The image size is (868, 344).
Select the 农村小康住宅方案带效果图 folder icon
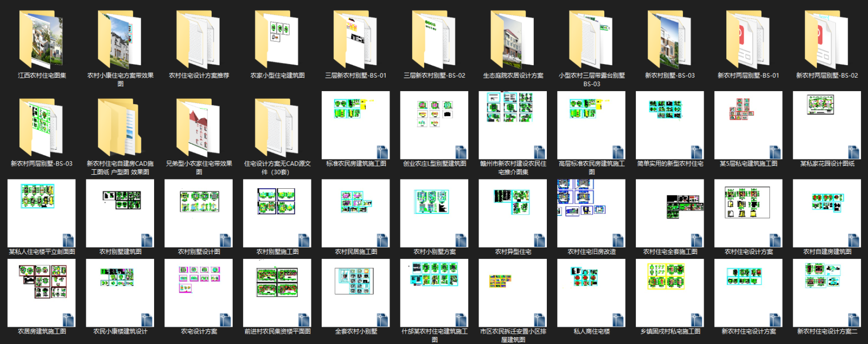pos(120,39)
